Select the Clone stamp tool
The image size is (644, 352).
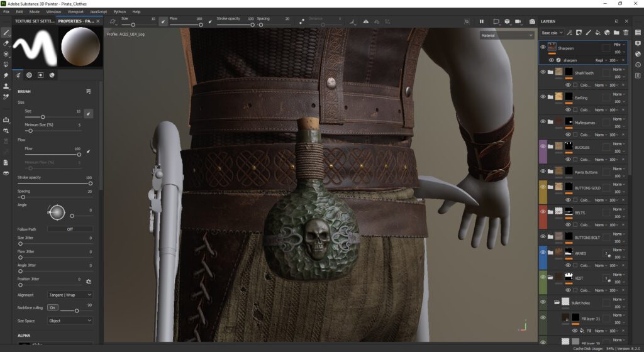pos(6,86)
